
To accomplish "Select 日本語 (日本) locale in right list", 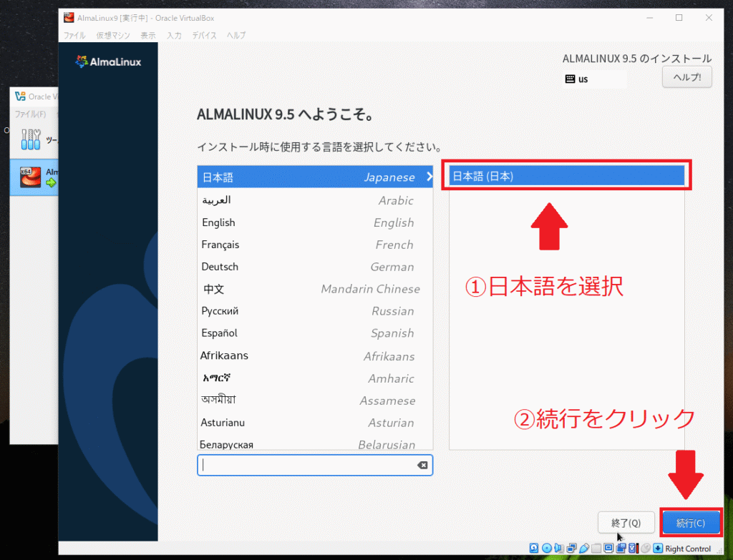I will tap(567, 176).
